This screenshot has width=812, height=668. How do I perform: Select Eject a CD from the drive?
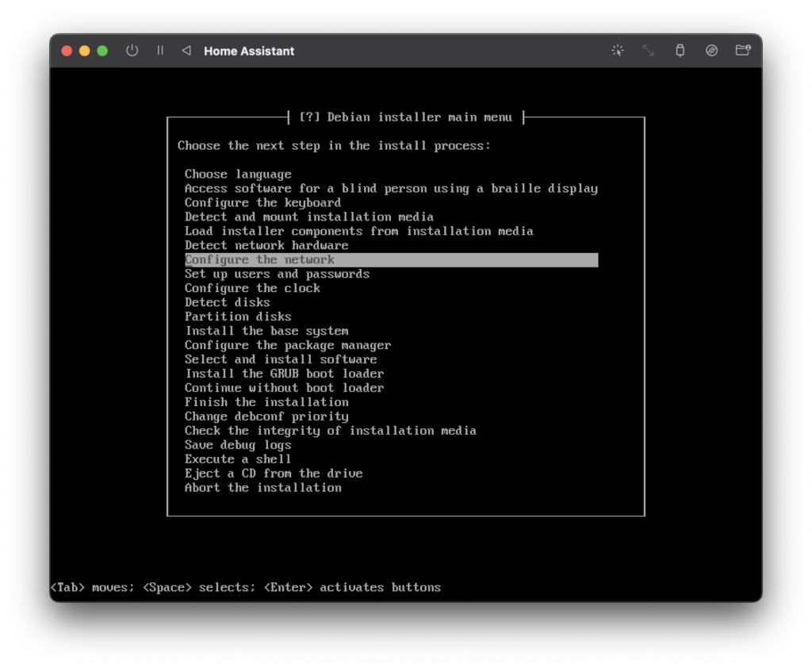click(x=391, y=474)
